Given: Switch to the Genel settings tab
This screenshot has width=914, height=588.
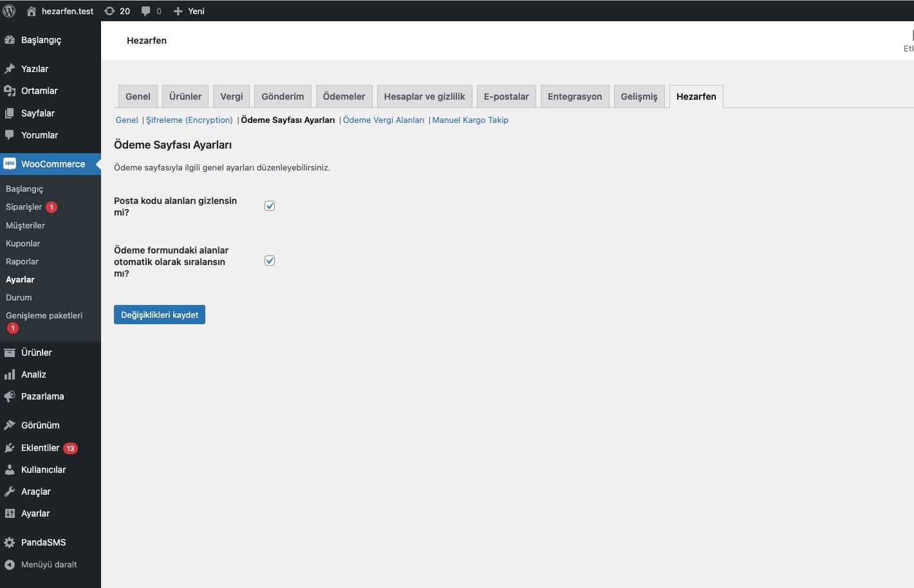Looking at the screenshot, I should click(138, 96).
